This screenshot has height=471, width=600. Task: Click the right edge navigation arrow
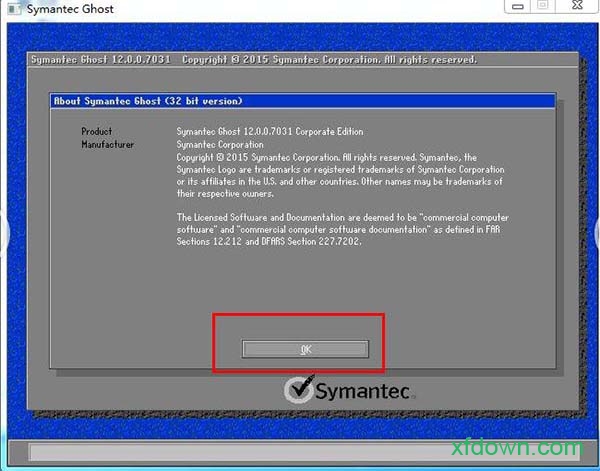click(595, 235)
